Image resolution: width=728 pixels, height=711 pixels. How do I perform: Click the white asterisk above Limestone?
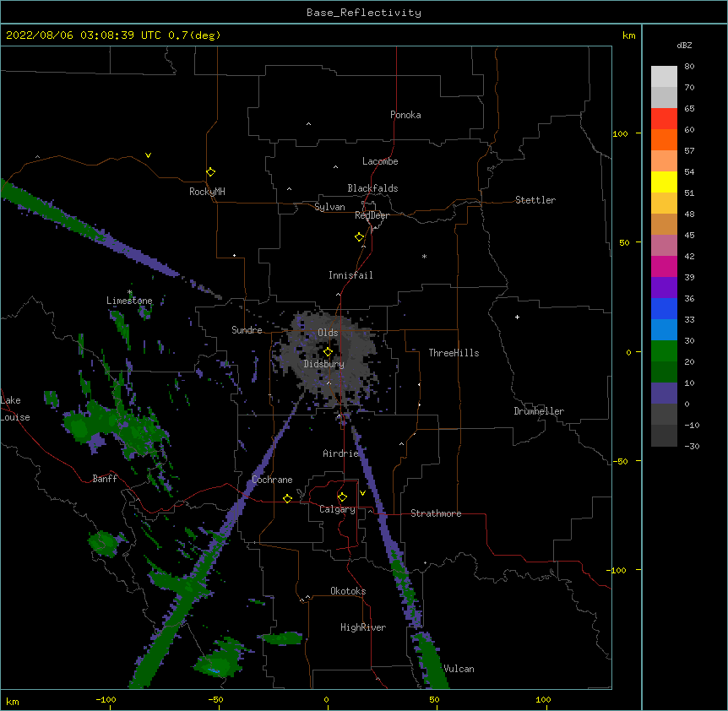click(x=130, y=292)
